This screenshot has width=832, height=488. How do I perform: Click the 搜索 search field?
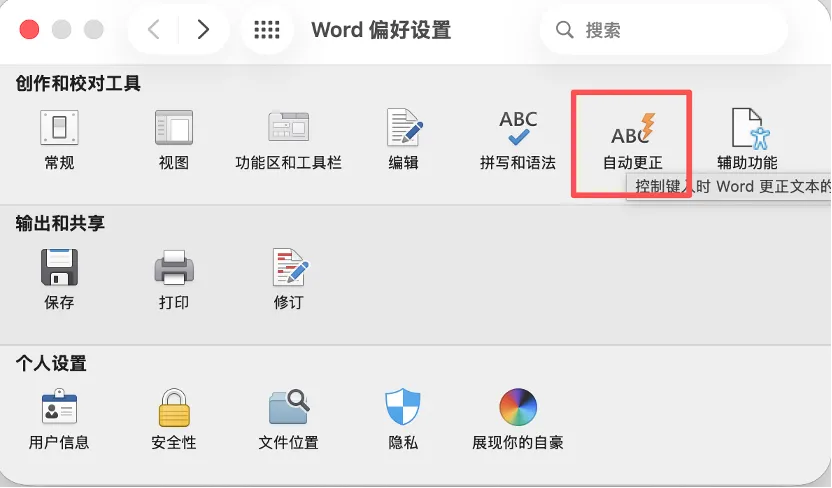tap(663, 30)
